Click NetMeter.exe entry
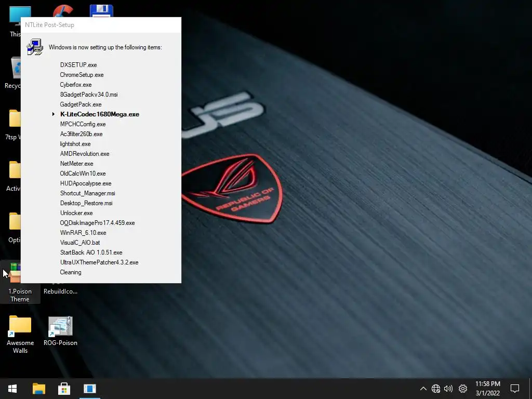This screenshot has height=399, width=532. pos(77,164)
